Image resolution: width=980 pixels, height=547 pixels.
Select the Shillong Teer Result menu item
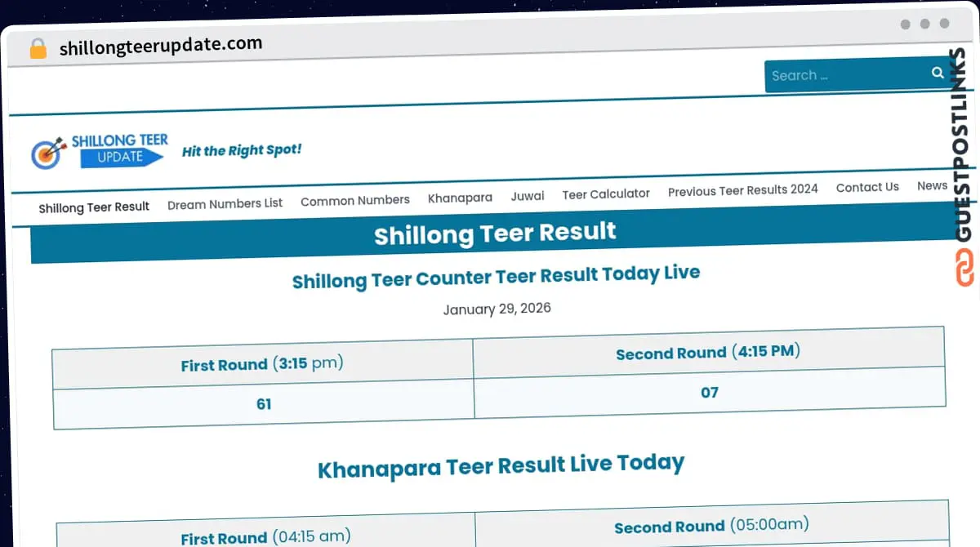[92, 207]
